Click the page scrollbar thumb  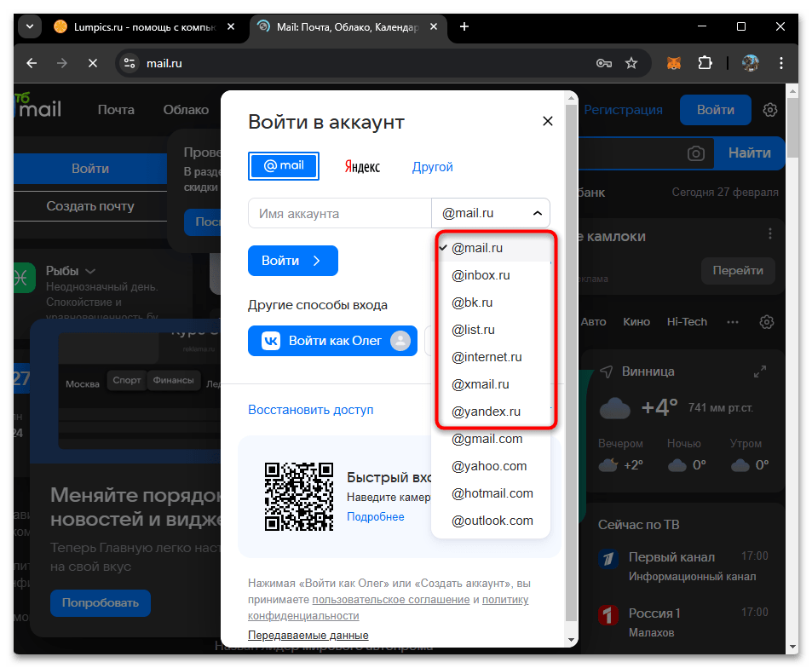792,127
